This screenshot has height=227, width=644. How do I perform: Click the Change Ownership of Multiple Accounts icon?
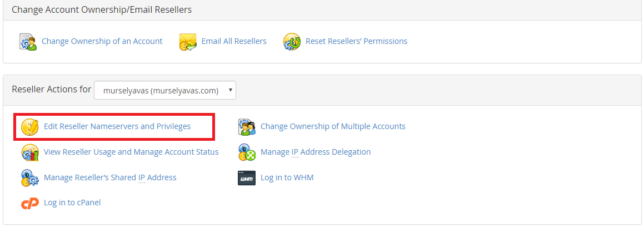pyautogui.click(x=247, y=127)
